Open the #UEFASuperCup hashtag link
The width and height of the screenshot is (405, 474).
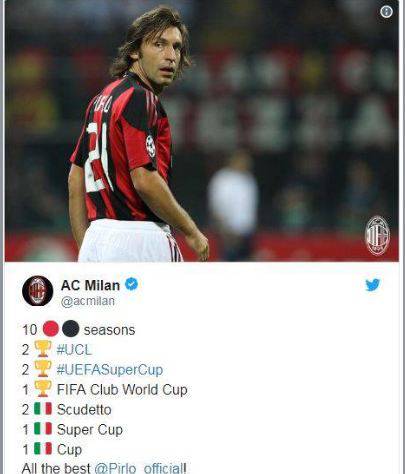click(x=110, y=370)
